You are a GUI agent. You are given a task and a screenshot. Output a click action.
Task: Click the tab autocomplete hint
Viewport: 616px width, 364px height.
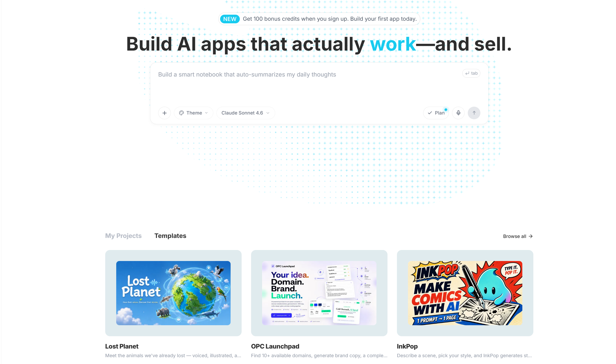click(x=471, y=73)
